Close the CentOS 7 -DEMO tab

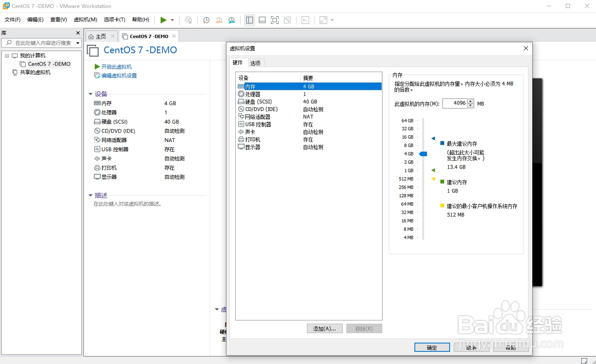(x=174, y=36)
